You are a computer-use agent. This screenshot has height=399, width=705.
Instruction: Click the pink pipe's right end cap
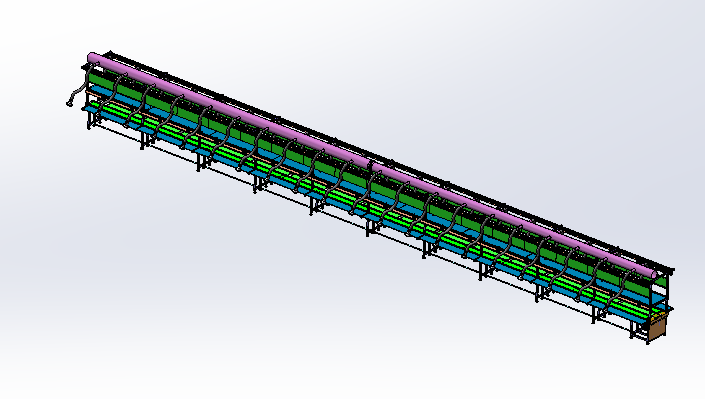click(x=654, y=273)
